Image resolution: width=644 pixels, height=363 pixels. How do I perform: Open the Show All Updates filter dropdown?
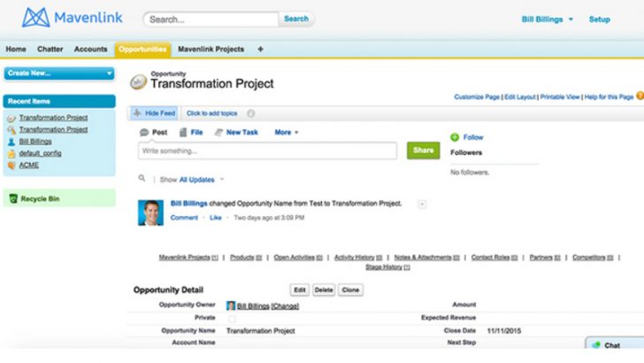tap(202, 180)
